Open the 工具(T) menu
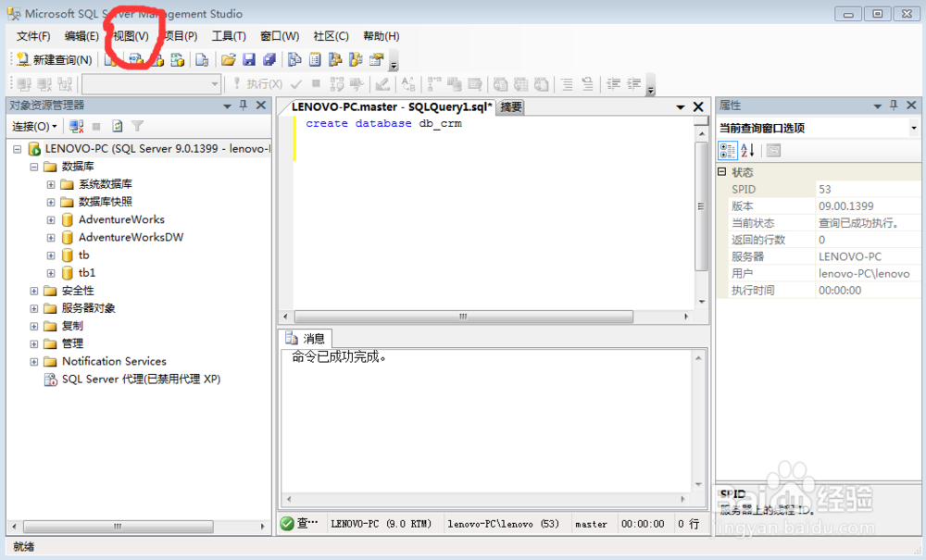The image size is (926, 560). pyautogui.click(x=229, y=36)
